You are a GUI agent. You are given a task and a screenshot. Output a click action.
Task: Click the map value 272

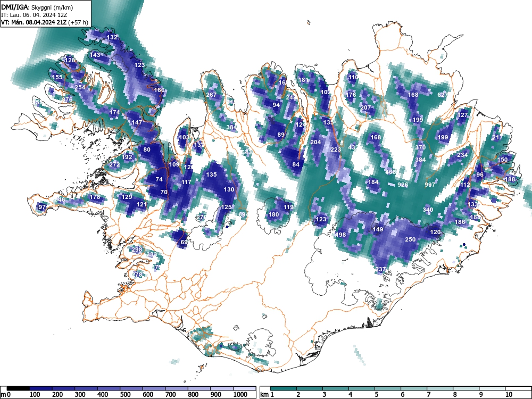(115, 164)
